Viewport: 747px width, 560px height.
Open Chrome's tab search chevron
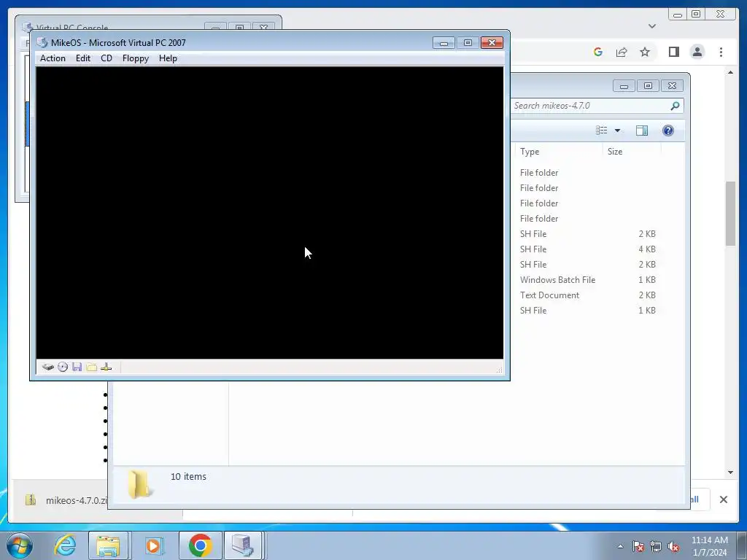point(652,26)
